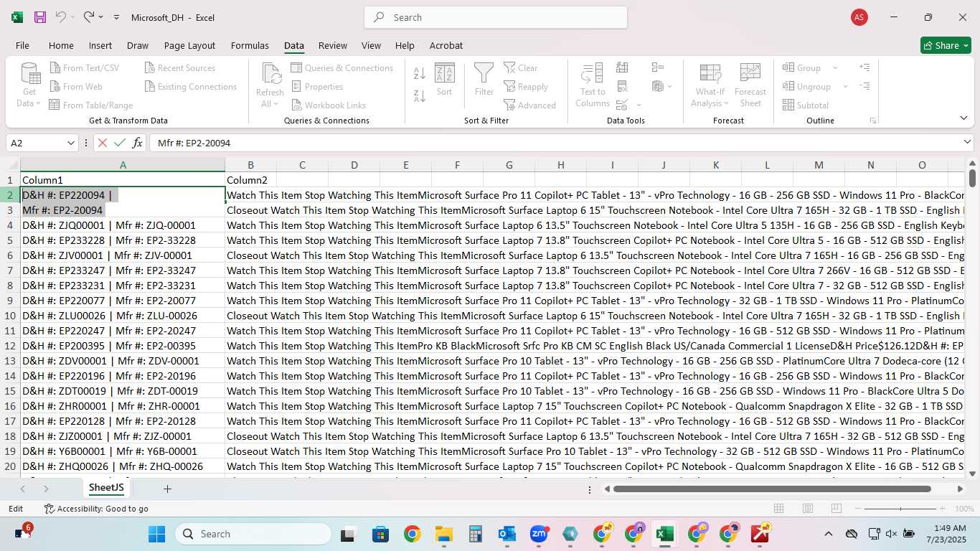The width and height of the screenshot is (980, 551).
Task: Open the Ungroup dropdown arrow
Action: [x=845, y=87]
